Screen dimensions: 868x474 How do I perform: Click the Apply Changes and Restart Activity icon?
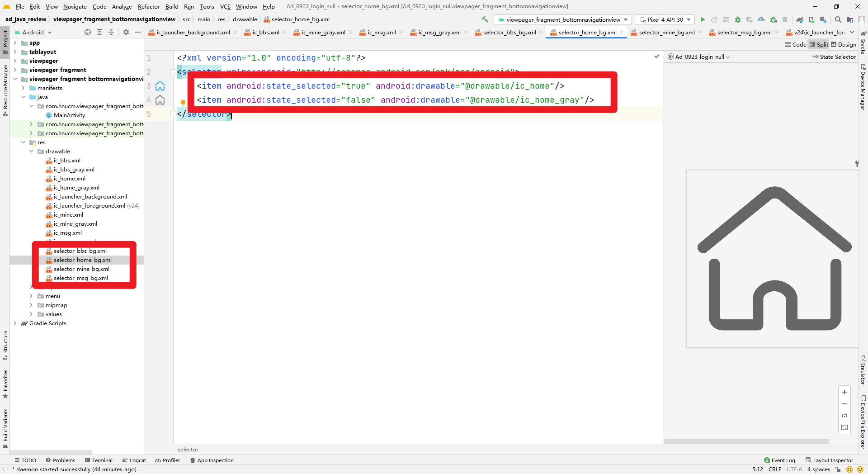click(714, 19)
